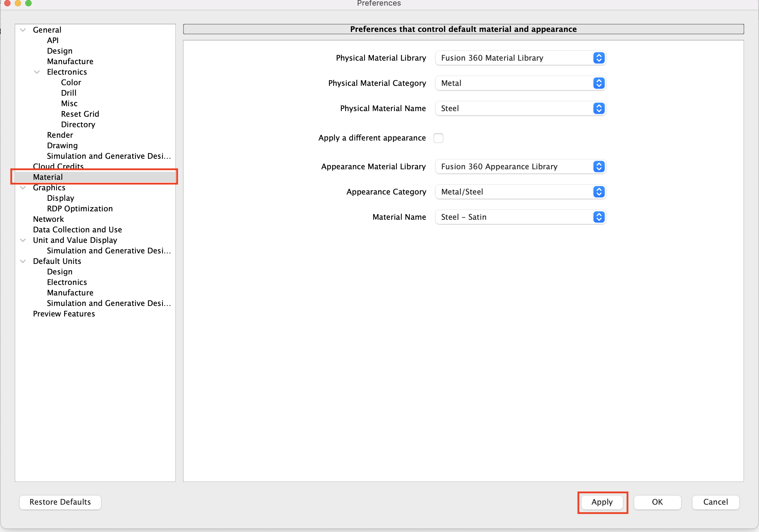Select Reset Grid under Electronics
Screen dimensions: 759x532
point(80,114)
